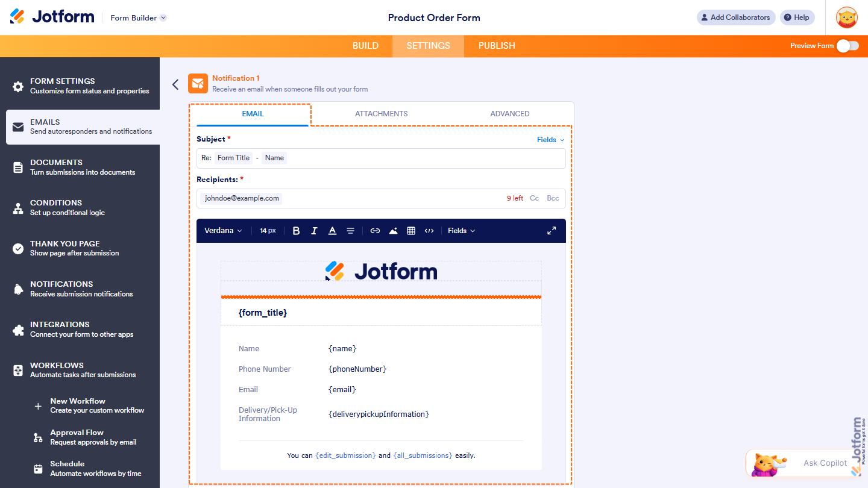Screen dimensions: 868x488
Task: Insert a table in the email
Action: click(x=411, y=231)
